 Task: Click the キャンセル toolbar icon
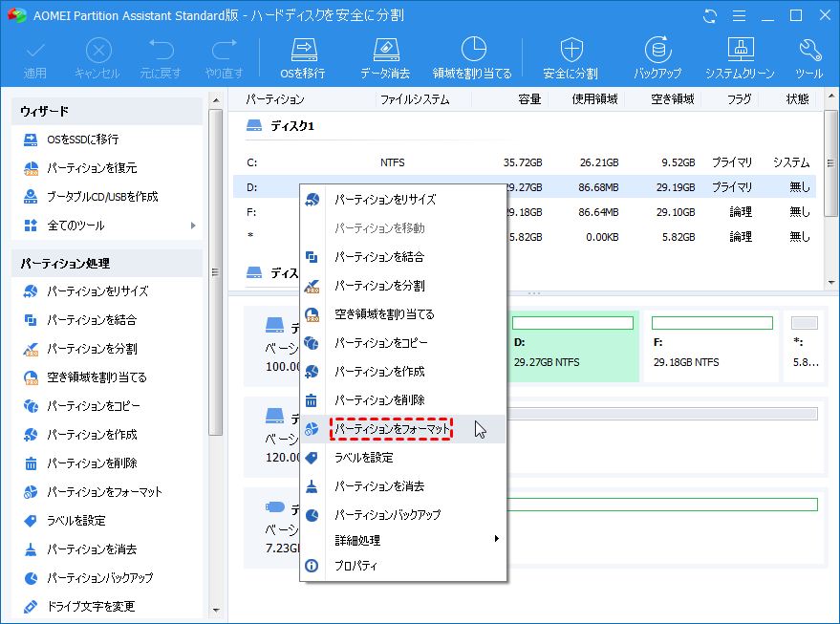click(x=97, y=58)
